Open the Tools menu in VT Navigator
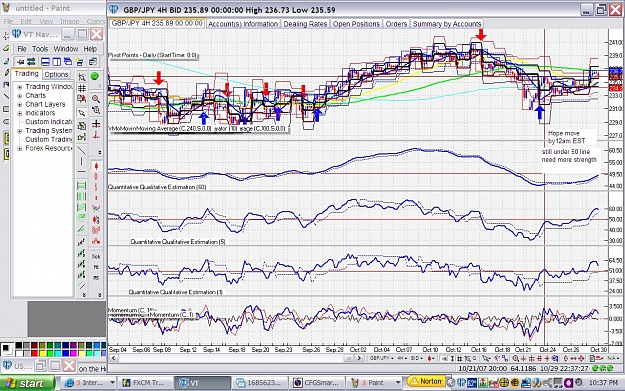The image size is (625, 391). coord(40,49)
